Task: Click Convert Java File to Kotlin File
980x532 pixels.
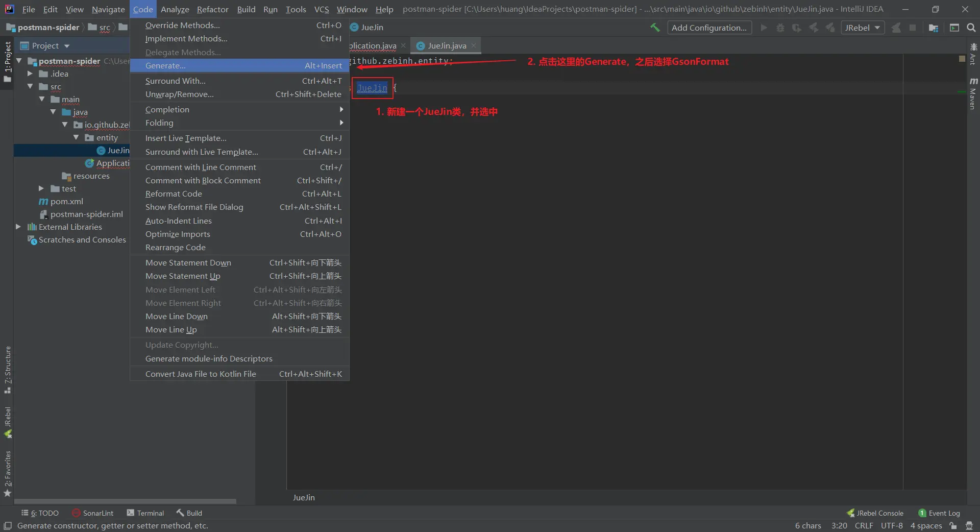Action: [240, 374]
